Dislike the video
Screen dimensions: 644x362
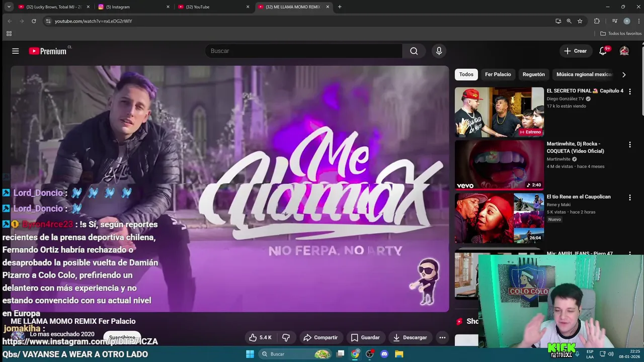point(286,337)
